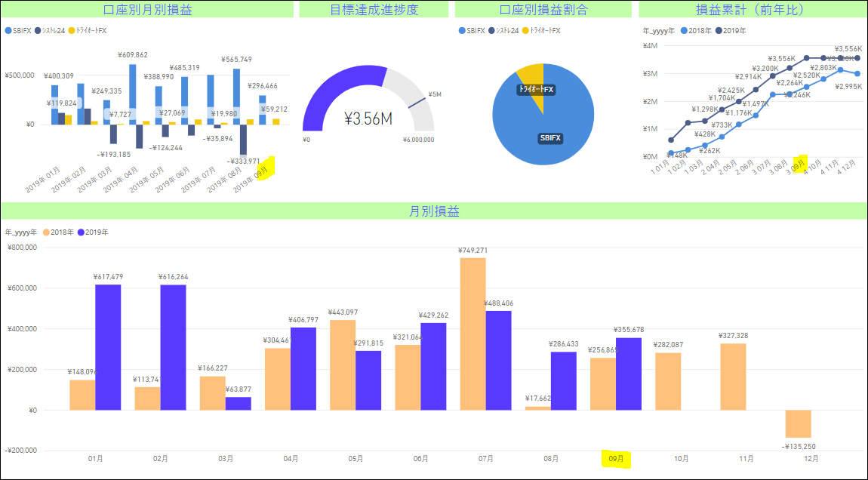The image size is (868, 480).
Task: Select the 2018年 bar for 02月 (¥113,747)
Action: 147,398
